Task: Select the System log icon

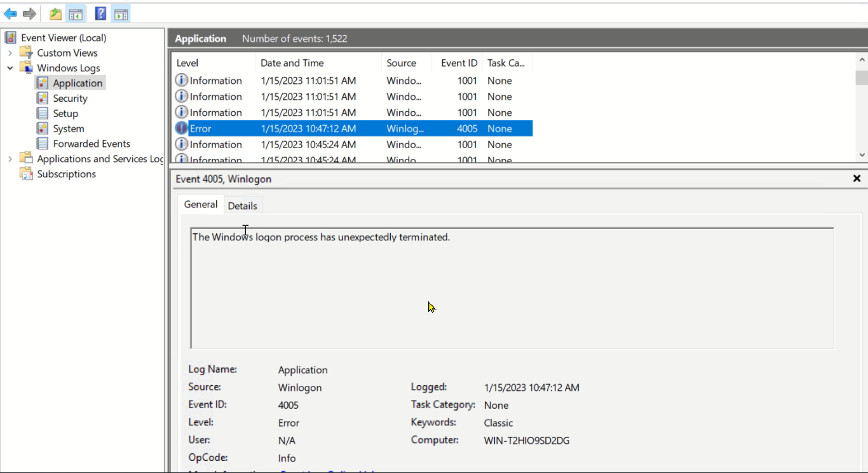Action: (43, 128)
